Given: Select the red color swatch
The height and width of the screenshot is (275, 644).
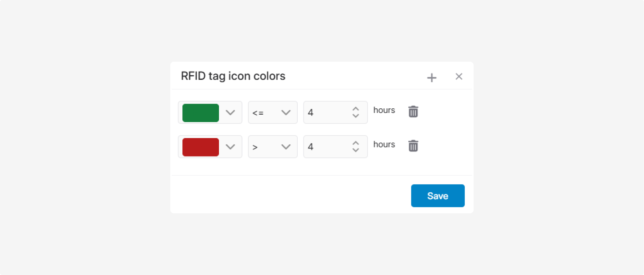Looking at the screenshot, I should [x=201, y=147].
